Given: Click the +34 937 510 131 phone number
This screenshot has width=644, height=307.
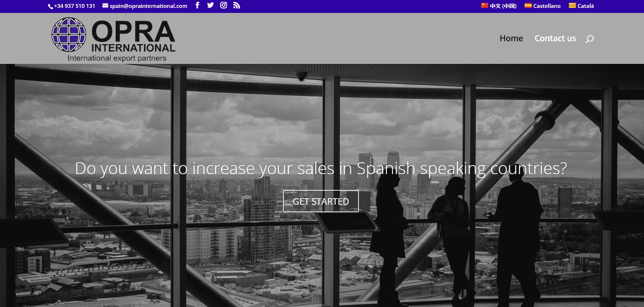Looking at the screenshot, I should click(x=74, y=6).
